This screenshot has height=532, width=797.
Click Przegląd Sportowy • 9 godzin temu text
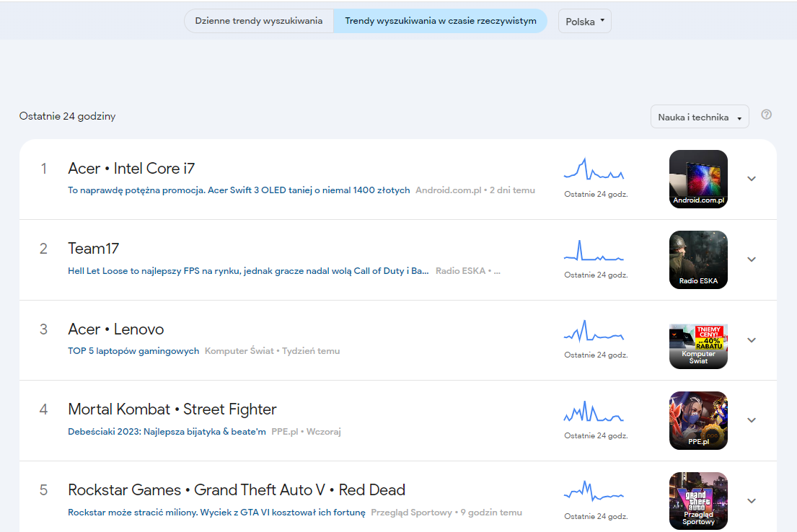pos(446,513)
